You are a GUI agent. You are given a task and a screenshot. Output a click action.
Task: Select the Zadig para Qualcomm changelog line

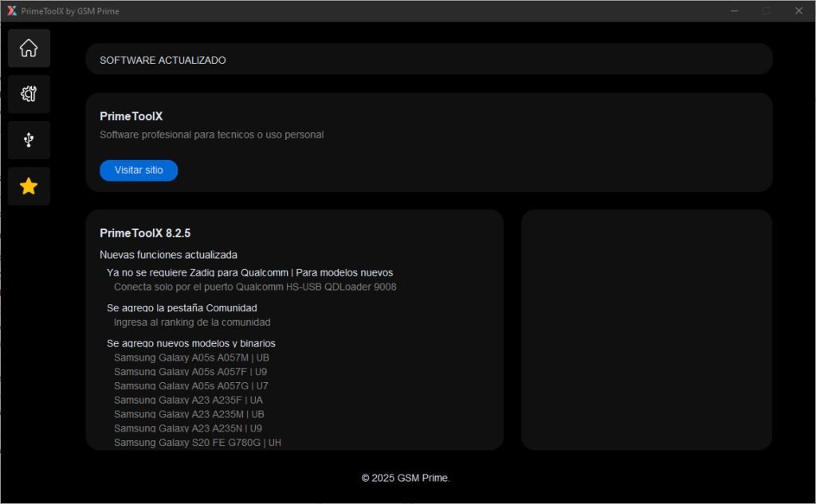249,272
